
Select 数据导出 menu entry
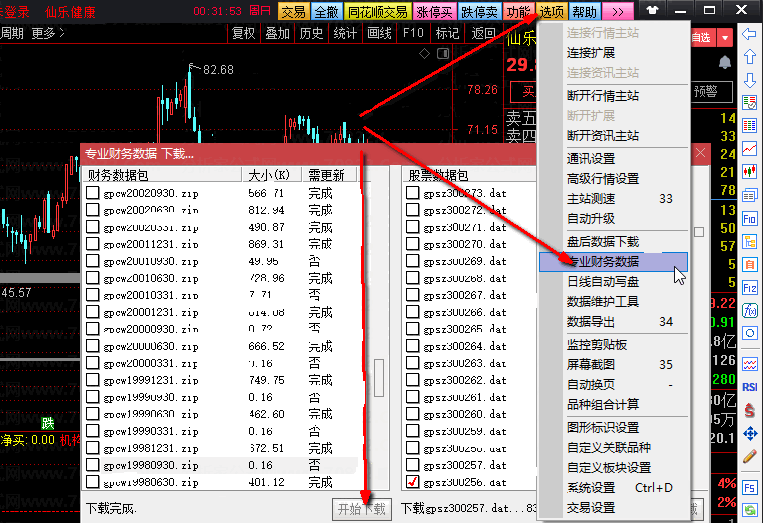[613, 322]
